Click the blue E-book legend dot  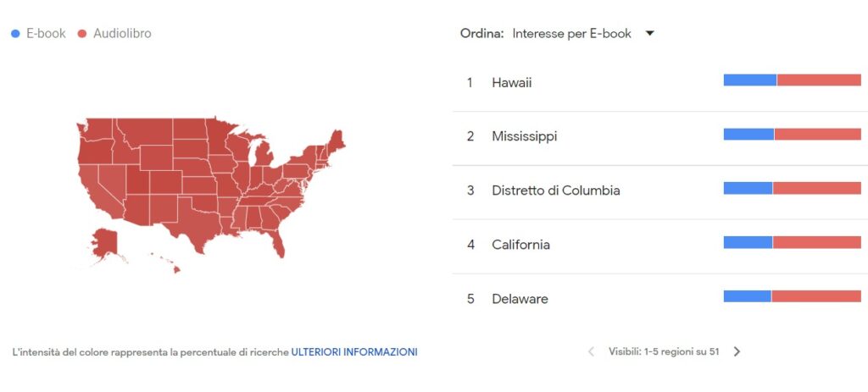[16, 34]
